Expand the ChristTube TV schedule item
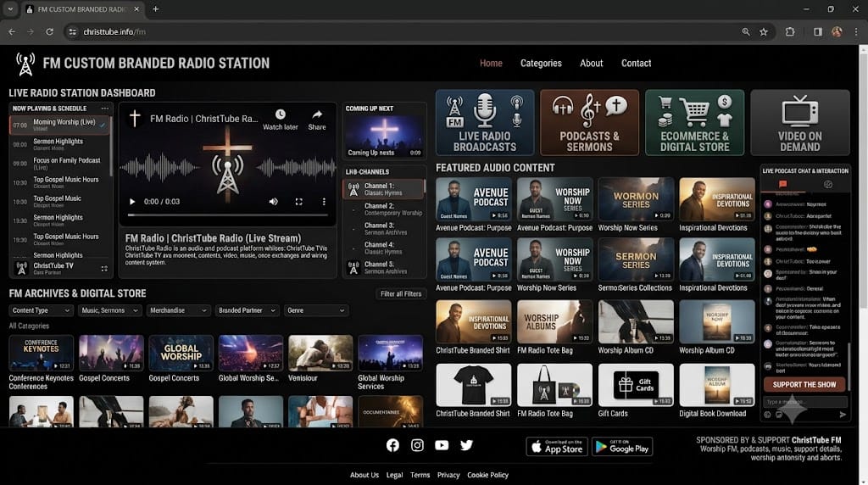 pyautogui.click(x=104, y=269)
